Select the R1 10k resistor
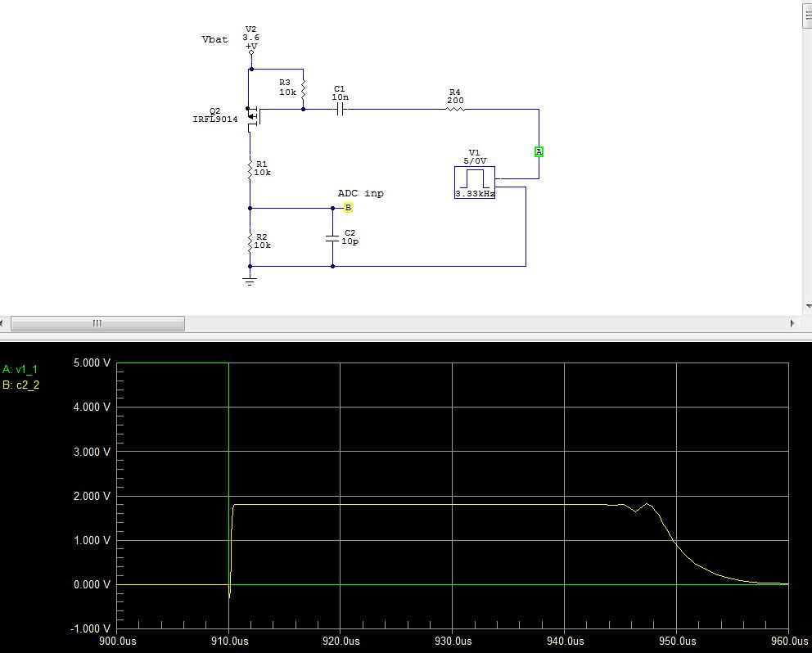Image resolution: width=812 pixels, height=653 pixels. point(250,169)
